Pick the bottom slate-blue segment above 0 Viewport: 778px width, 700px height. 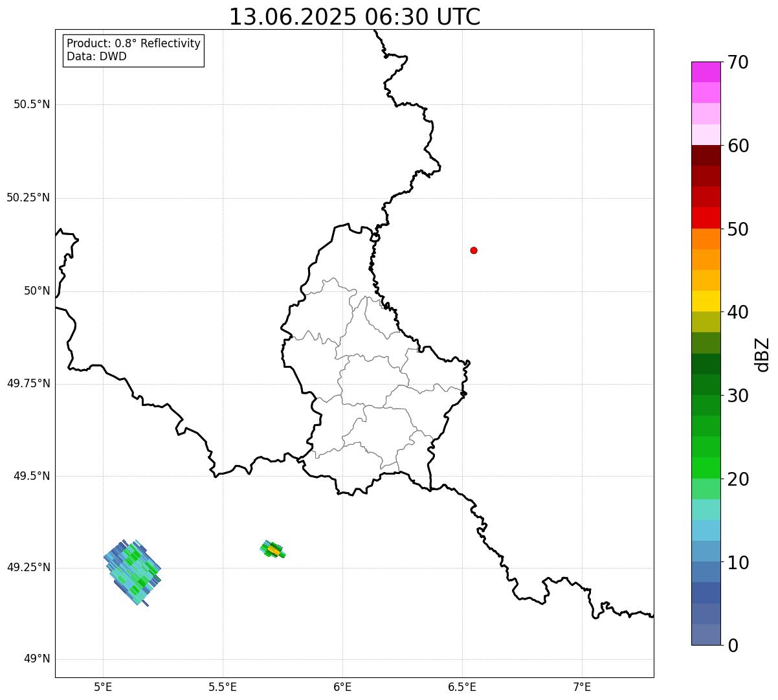pos(706,635)
